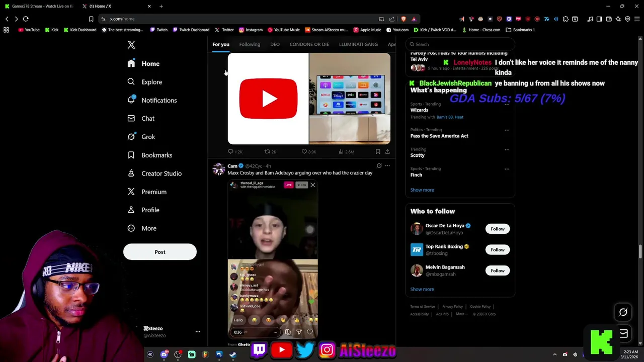Click the views icon showing 2.6M
This screenshot has height=362, width=644.
tap(341, 151)
